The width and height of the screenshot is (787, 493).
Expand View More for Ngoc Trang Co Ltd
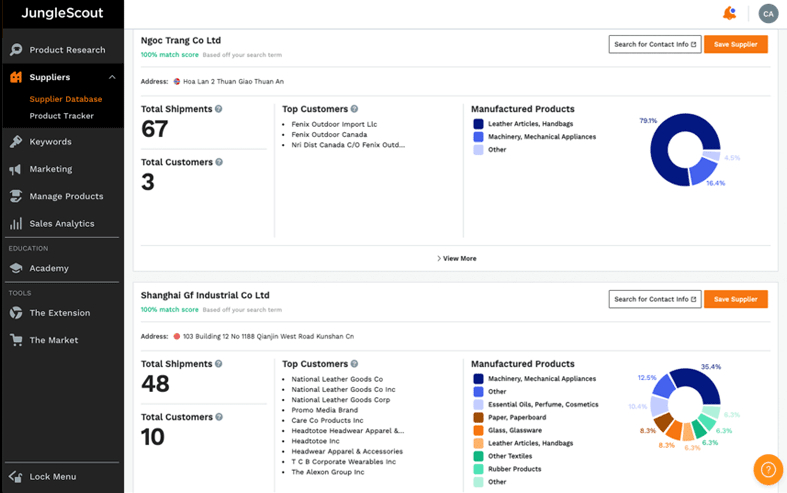456,258
